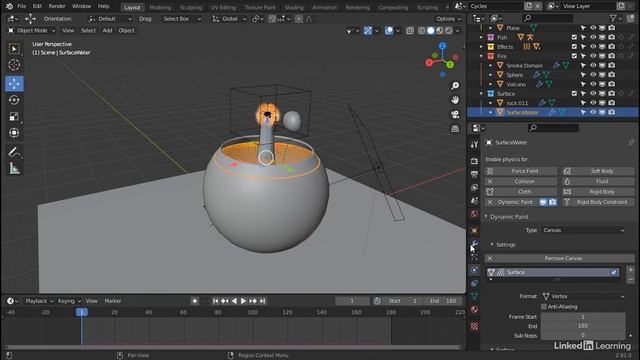Enable the Anti-Aliasing checkbox

point(544,307)
